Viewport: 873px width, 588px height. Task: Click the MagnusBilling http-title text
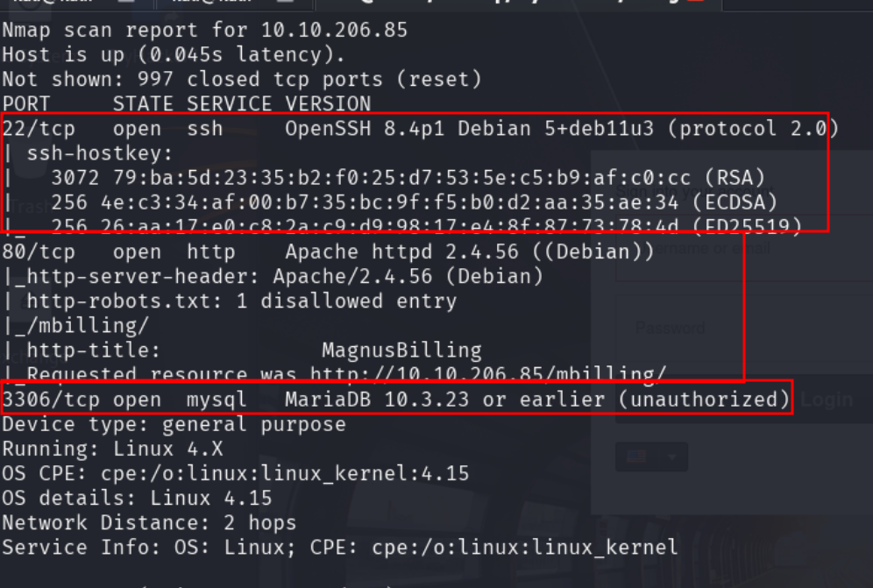(401, 351)
